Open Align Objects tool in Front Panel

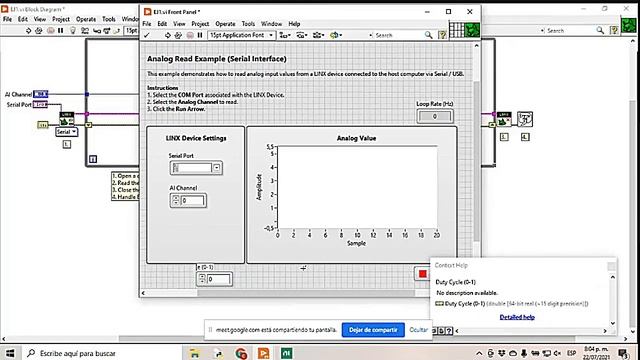tap(285, 36)
